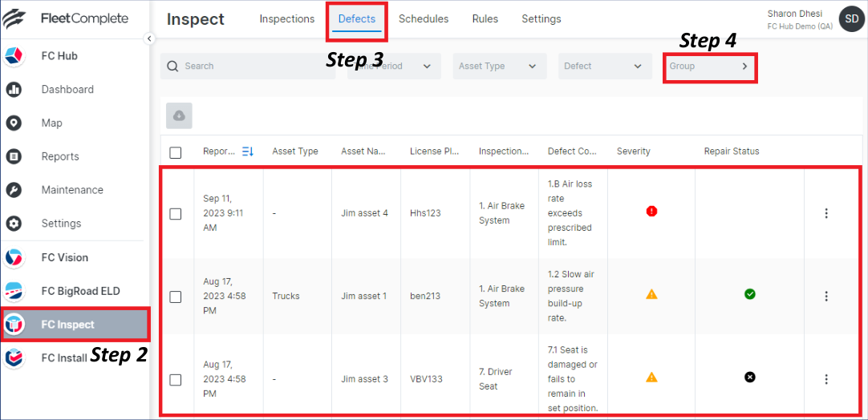868x420 pixels.
Task: Click red critical severity icon for Jim asset 4
Action: (651, 211)
